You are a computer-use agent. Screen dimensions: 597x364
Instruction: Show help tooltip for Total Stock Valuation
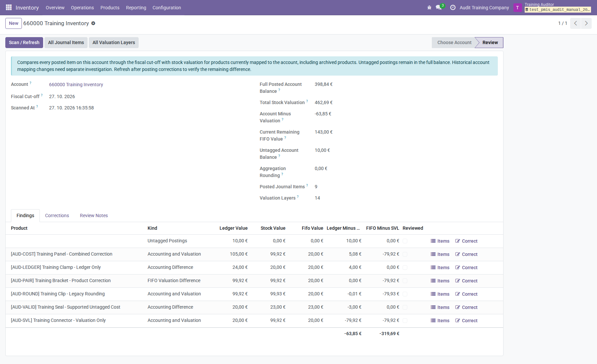[x=307, y=101]
